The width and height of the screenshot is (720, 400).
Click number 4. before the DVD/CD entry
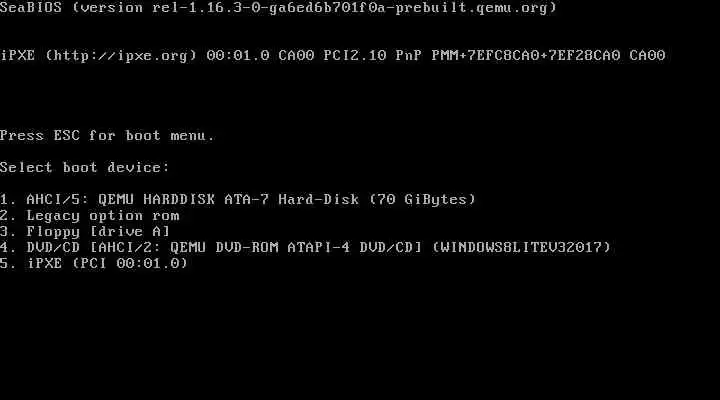pos(8,247)
